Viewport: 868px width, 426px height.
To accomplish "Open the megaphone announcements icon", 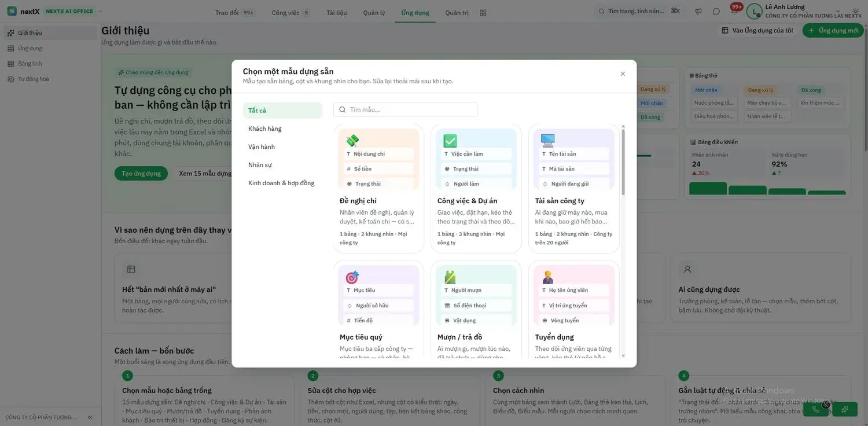I will 698,12.
